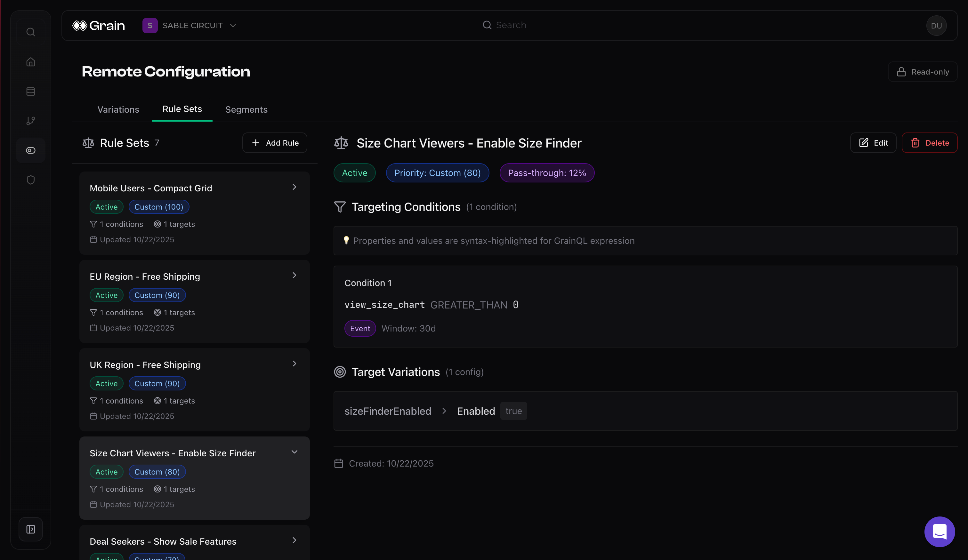
Task: Open the home icon in sidebar
Action: (x=31, y=62)
